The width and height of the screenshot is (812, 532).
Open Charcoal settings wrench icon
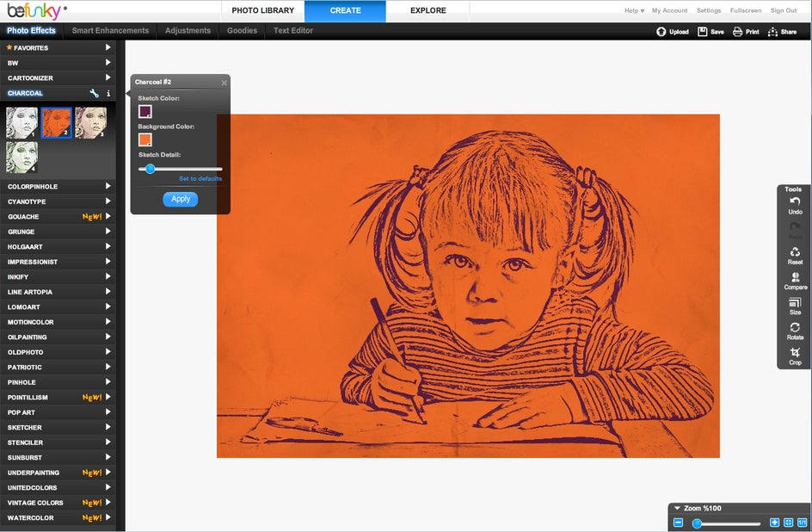click(x=95, y=93)
